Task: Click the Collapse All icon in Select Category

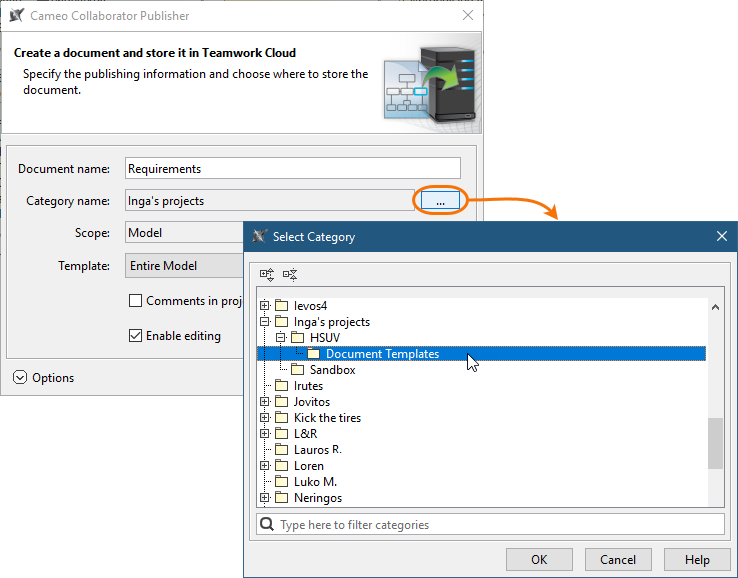Action: coord(290,274)
